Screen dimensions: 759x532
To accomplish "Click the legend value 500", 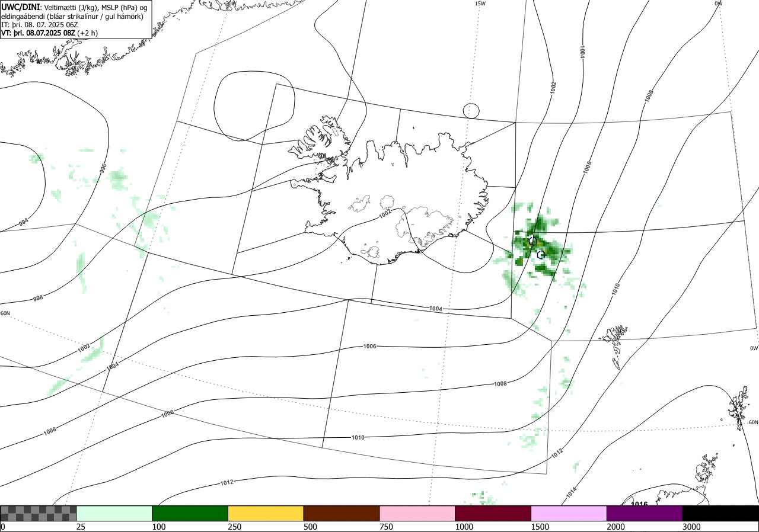I will pos(310,527).
